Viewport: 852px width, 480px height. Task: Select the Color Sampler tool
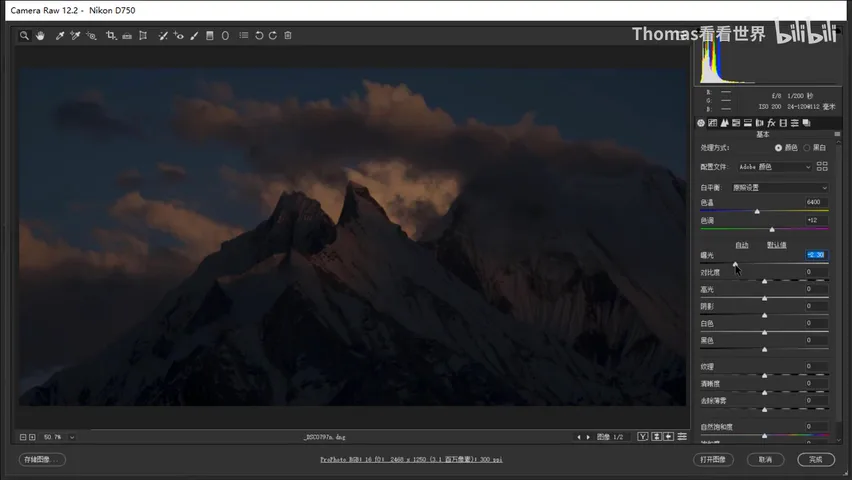pyautogui.click(x=75, y=35)
